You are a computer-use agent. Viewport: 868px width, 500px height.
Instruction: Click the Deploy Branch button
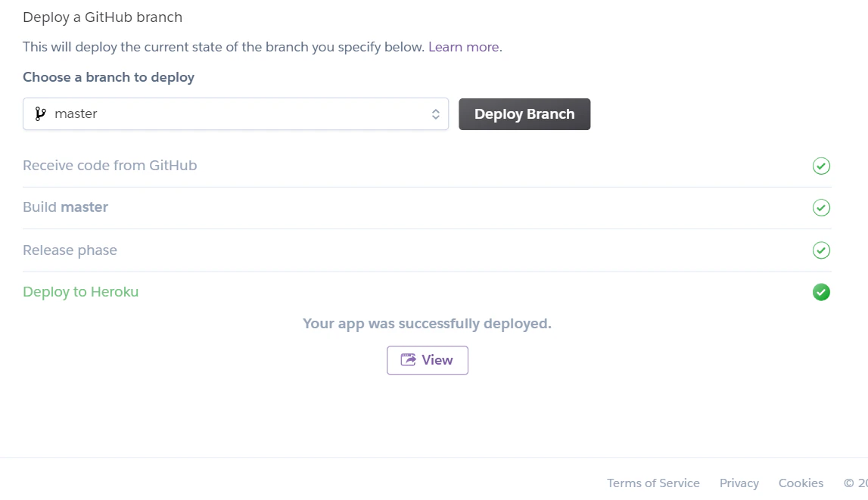click(524, 114)
